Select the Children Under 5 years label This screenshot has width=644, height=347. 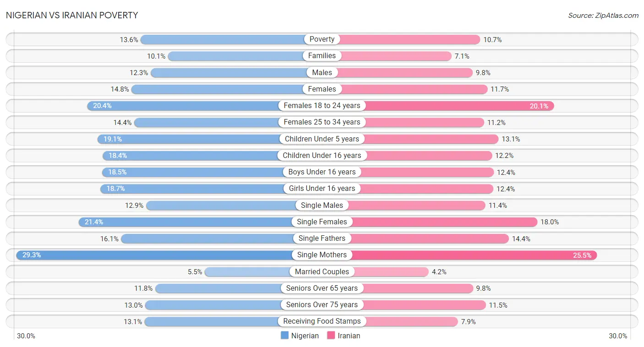click(322, 139)
